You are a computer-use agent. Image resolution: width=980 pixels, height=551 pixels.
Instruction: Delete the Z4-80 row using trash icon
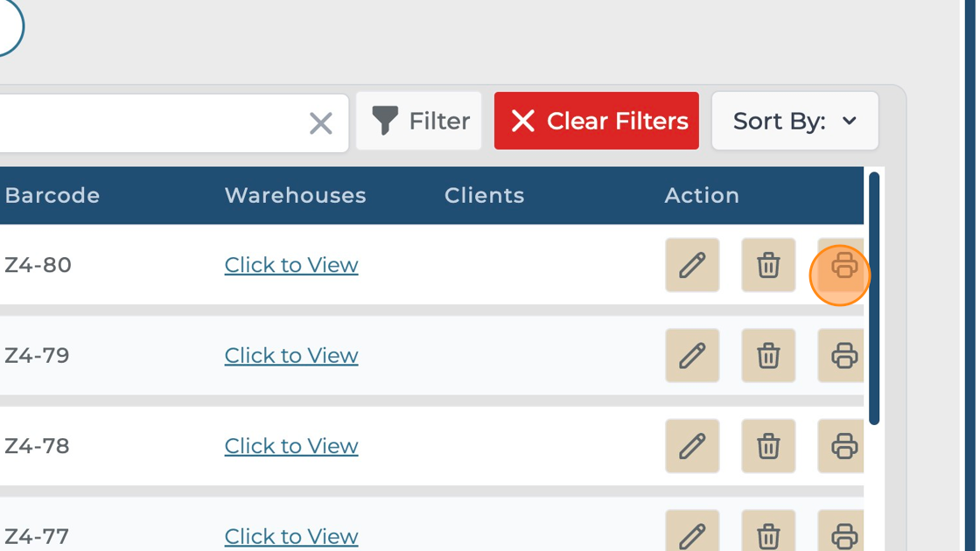pyautogui.click(x=768, y=265)
